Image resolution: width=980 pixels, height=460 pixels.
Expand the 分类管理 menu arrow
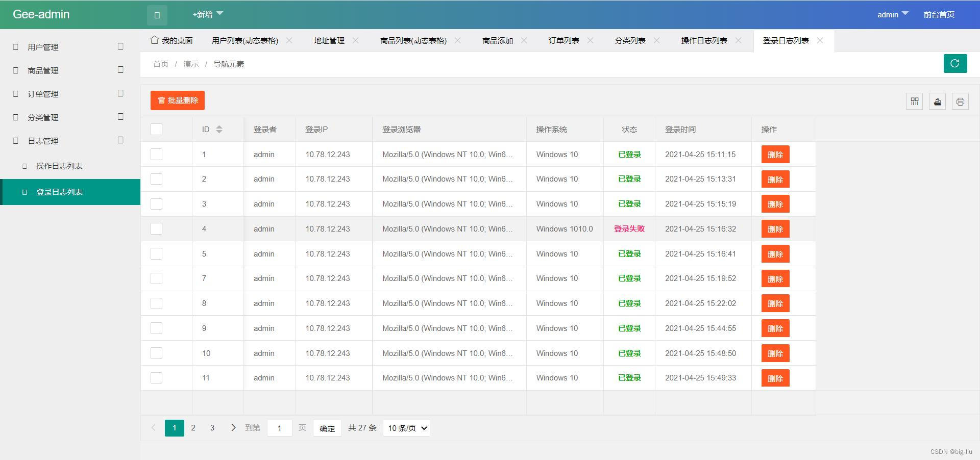pos(120,117)
